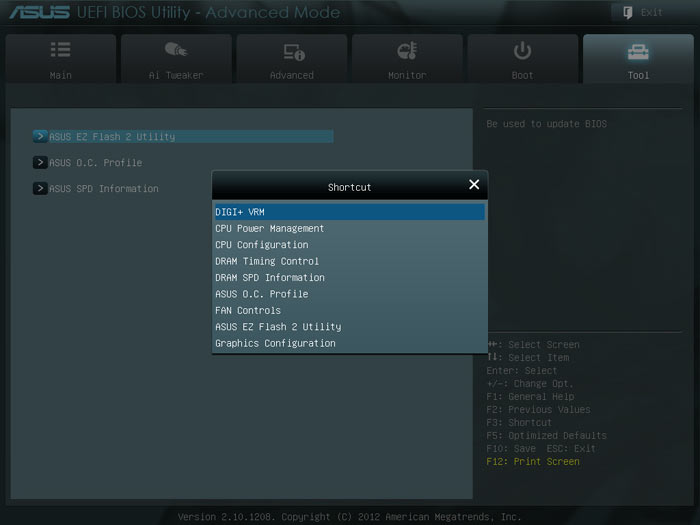The image size is (700, 525).
Task: Open ASUS SPD Information item
Action: click(104, 188)
